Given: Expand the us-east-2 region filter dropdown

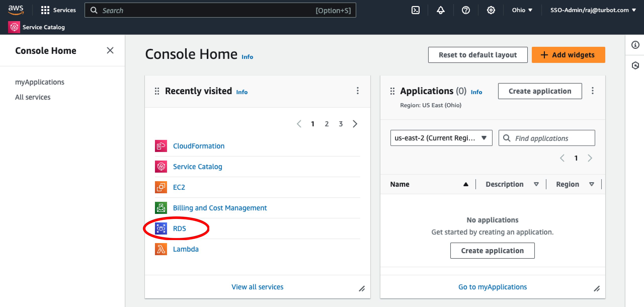Looking at the screenshot, I should point(441,138).
